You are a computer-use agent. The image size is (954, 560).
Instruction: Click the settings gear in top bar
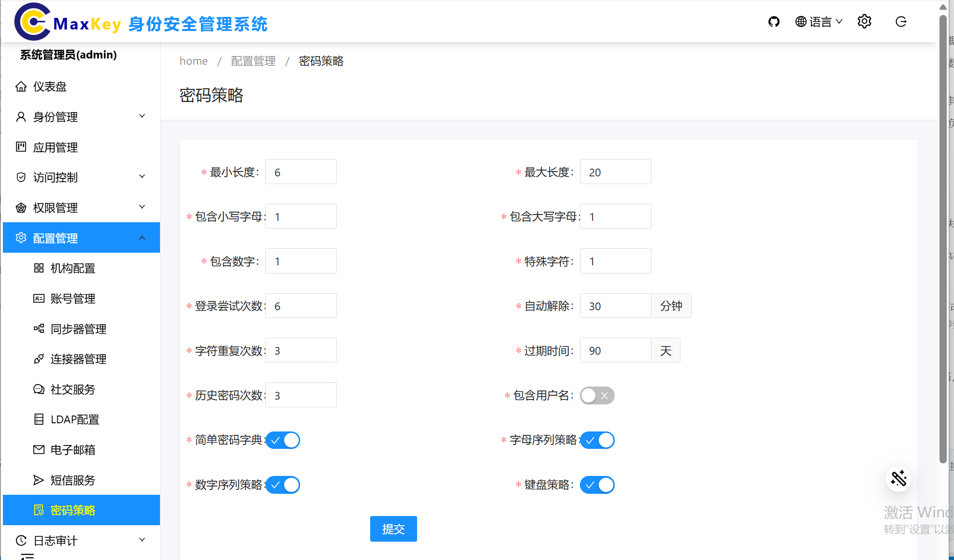pos(865,21)
